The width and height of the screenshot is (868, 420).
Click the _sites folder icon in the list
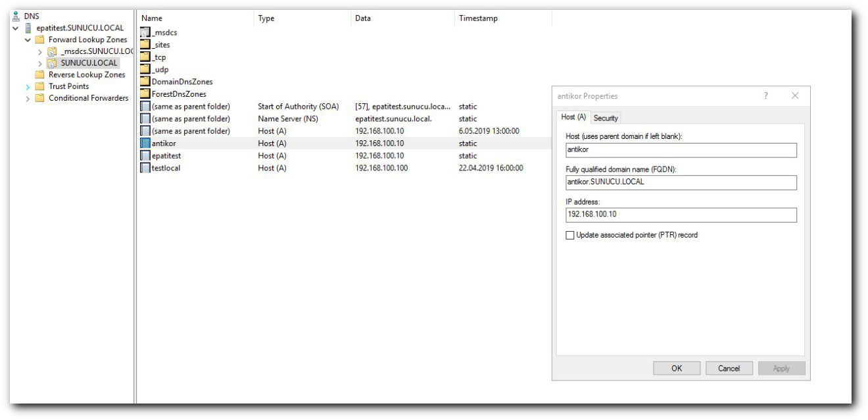click(x=145, y=45)
